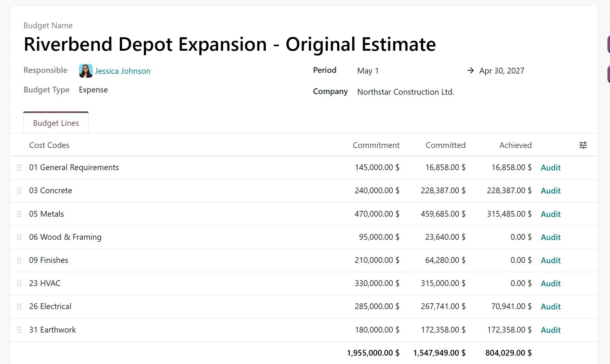Click total commitment 1,955,000.00 $
This screenshot has width=610, height=364.
373,353
